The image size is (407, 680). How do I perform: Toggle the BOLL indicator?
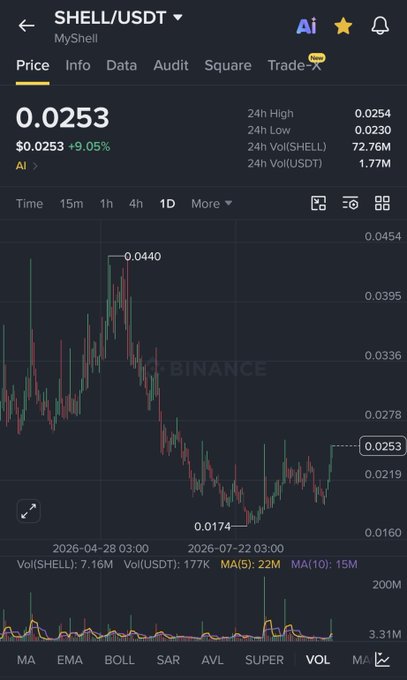[x=119, y=660]
